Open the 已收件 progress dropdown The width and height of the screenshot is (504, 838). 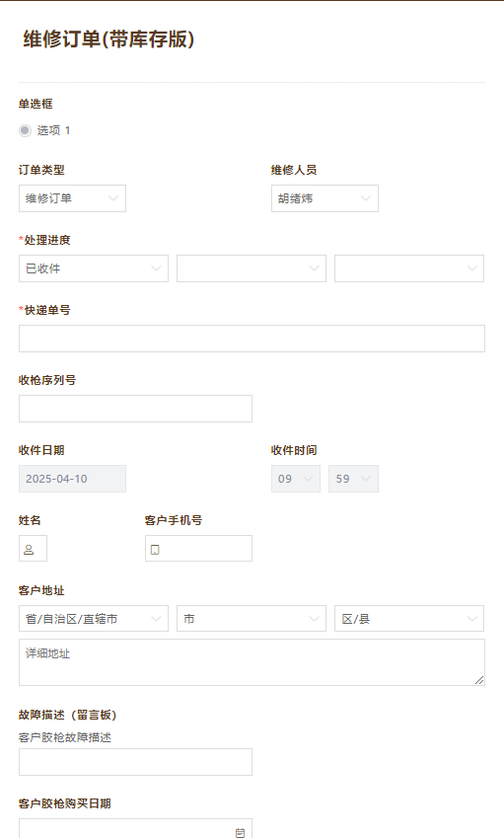click(94, 268)
